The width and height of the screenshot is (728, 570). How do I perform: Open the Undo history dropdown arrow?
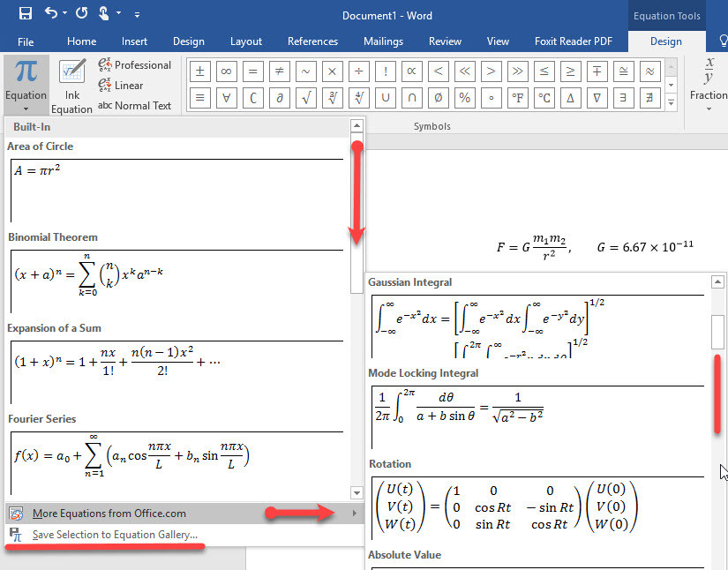pyautogui.click(x=64, y=13)
